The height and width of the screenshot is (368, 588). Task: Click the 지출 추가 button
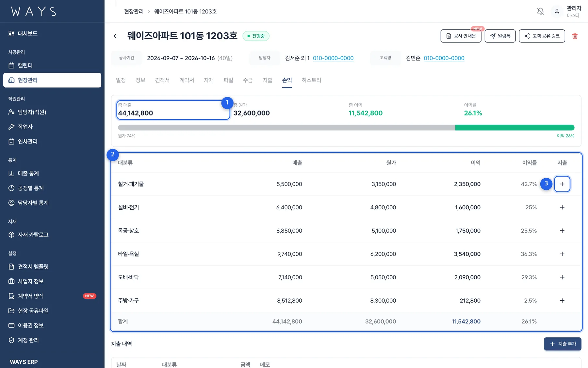(x=563, y=344)
